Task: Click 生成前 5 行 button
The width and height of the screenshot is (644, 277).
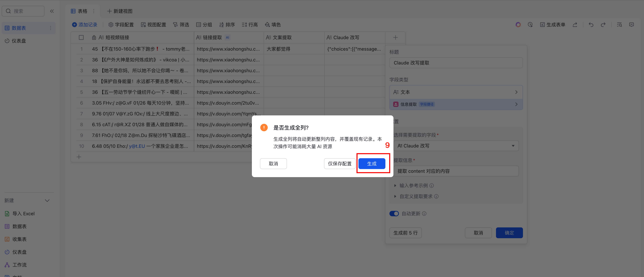Action: pos(405,233)
